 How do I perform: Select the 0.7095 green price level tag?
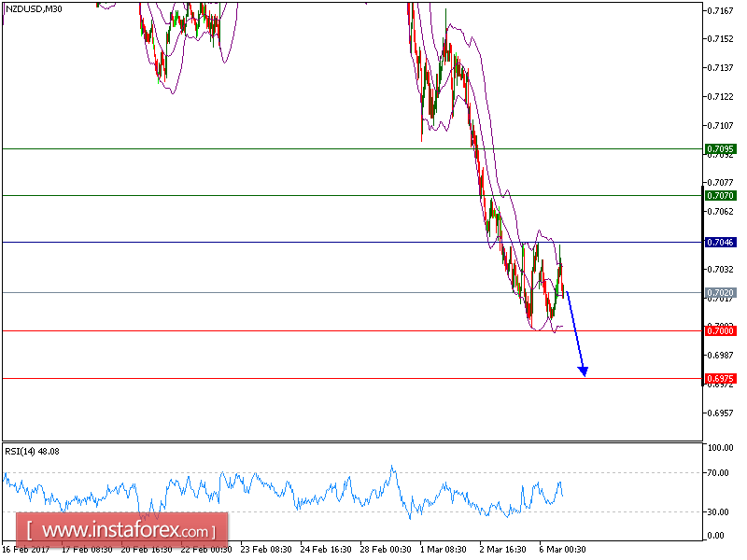pyautogui.click(x=716, y=147)
